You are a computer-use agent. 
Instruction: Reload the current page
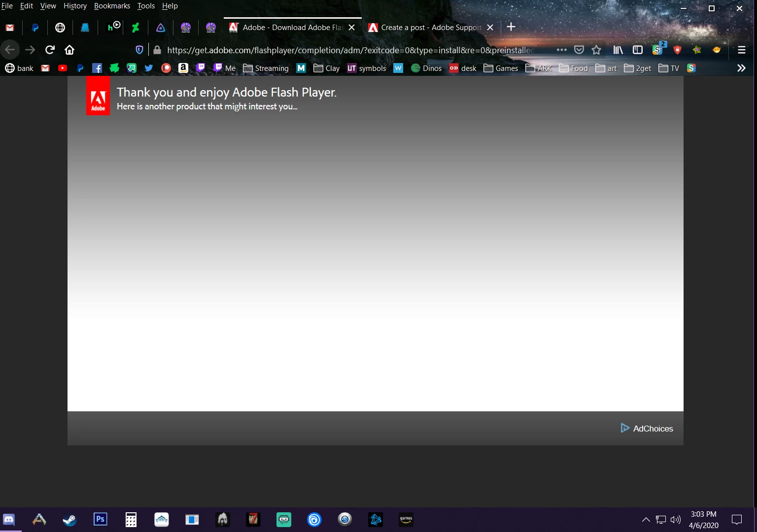point(50,50)
